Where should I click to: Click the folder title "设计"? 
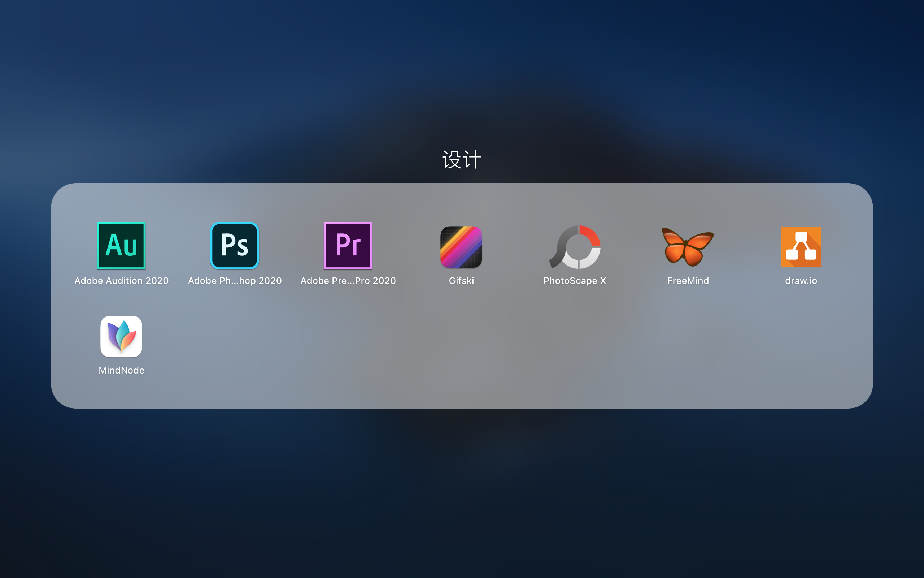coord(462,159)
